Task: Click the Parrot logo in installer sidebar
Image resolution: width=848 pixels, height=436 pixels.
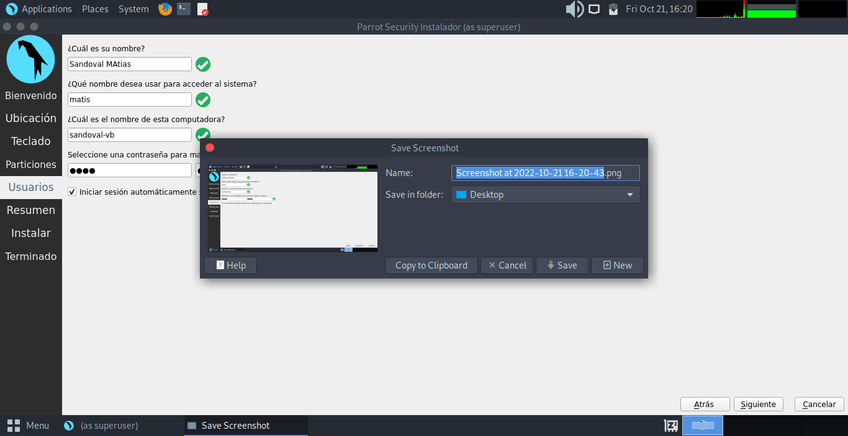Action: [x=30, y=60]
